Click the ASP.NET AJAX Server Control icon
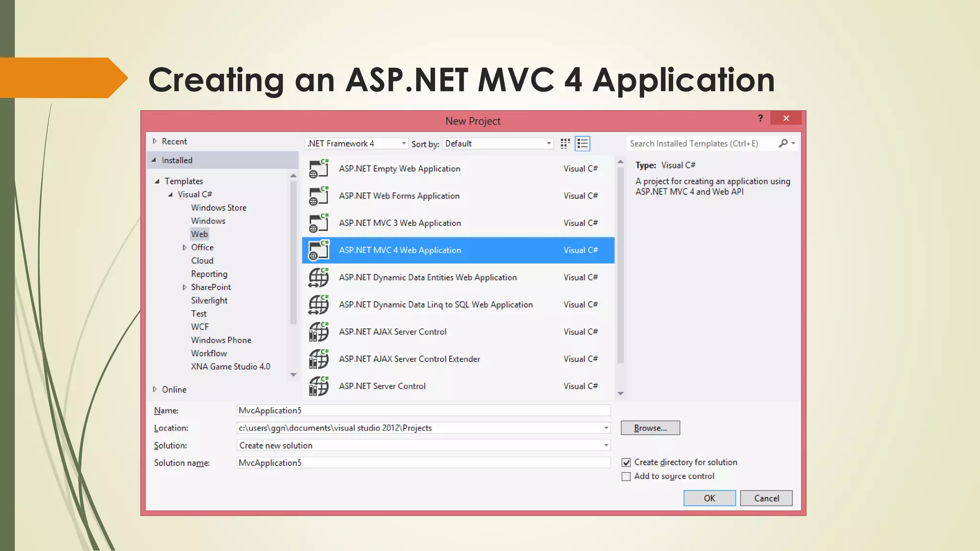The width and height of the screenshot is (980, 551). tap(319, 332)
